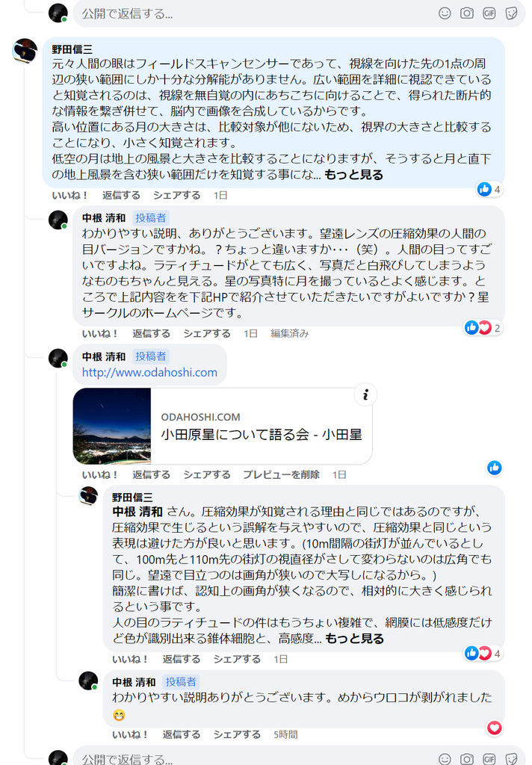Viewport: 532px width, 765px height.
Task: View like reactions on first 野田信三 comment
Action: click(489, 189)
